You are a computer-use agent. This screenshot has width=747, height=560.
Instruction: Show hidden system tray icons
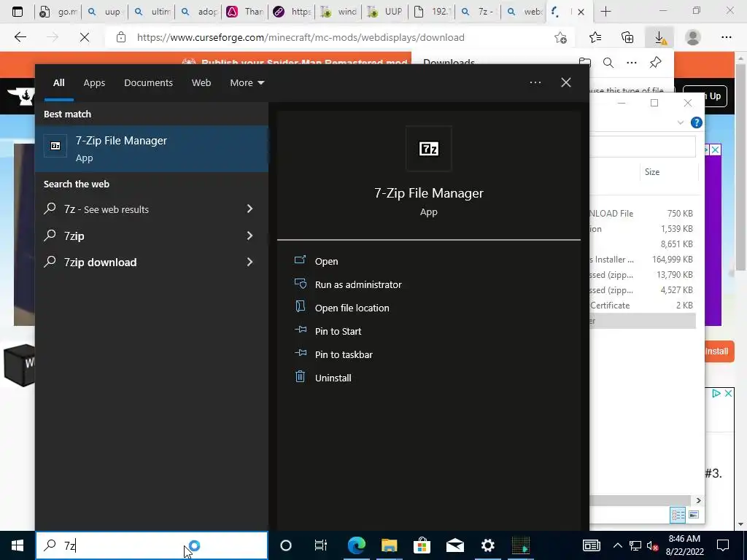tap(617, 545)
